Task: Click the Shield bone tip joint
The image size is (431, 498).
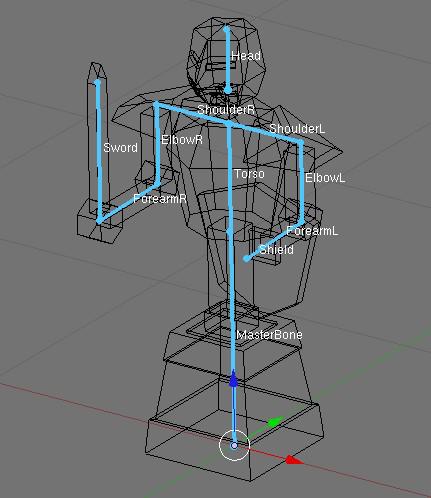Action: click(246, 258)
